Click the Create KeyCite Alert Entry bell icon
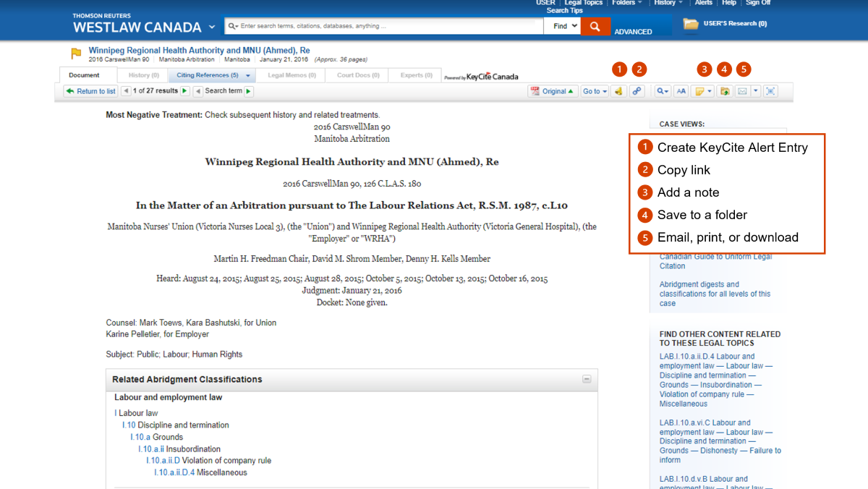 click(x=618, y=91)
